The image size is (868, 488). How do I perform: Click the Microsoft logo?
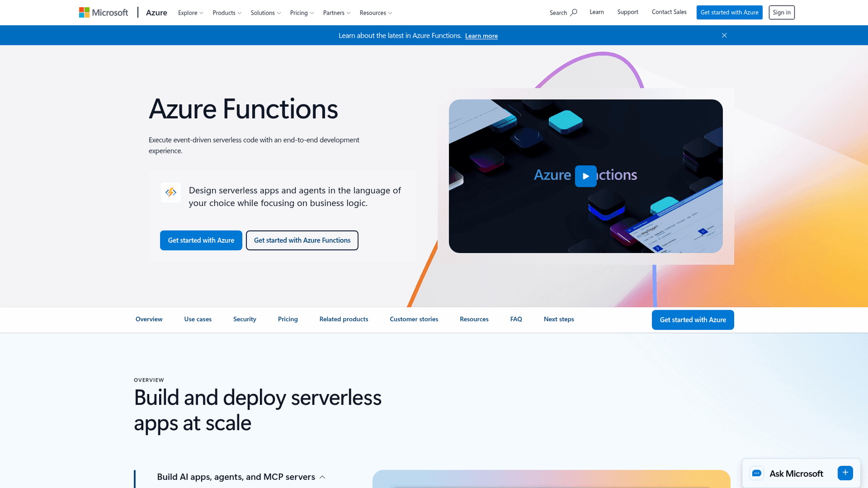103,12
